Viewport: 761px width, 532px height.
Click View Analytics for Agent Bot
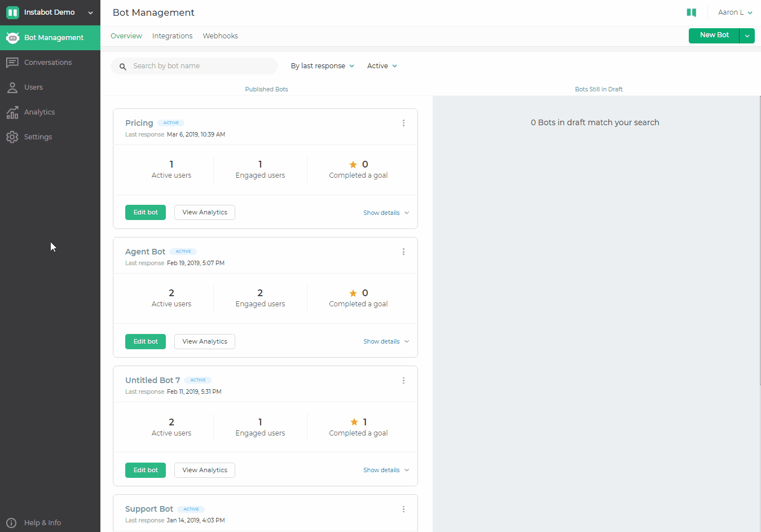(x=205, y=341)
